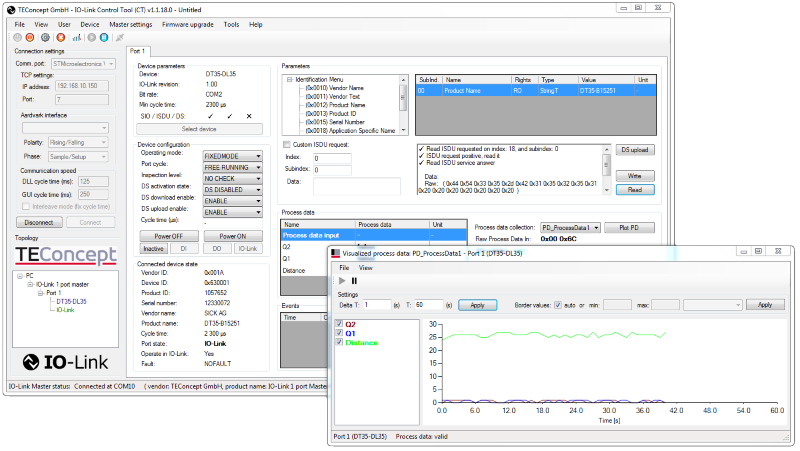Click the bar chart toolbar icon
Image resolution: width=800 pixels, height=451 pixels.
[x=77, y=37]
